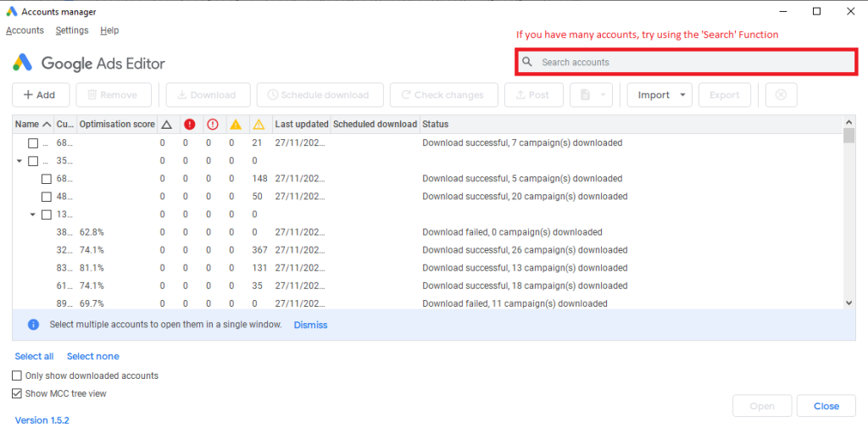Sort by hollow triangle column icon
Screen dimensions: 868x434
(167, 125)
